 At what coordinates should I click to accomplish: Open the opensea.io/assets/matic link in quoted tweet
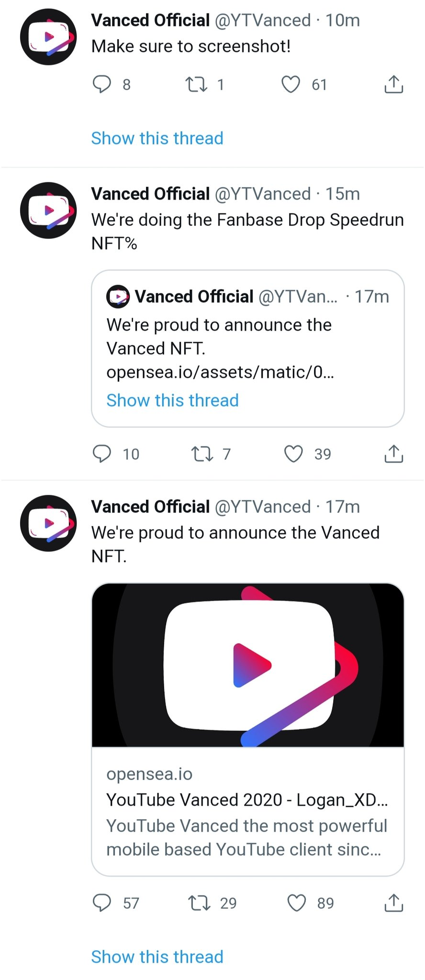[220, 372]
